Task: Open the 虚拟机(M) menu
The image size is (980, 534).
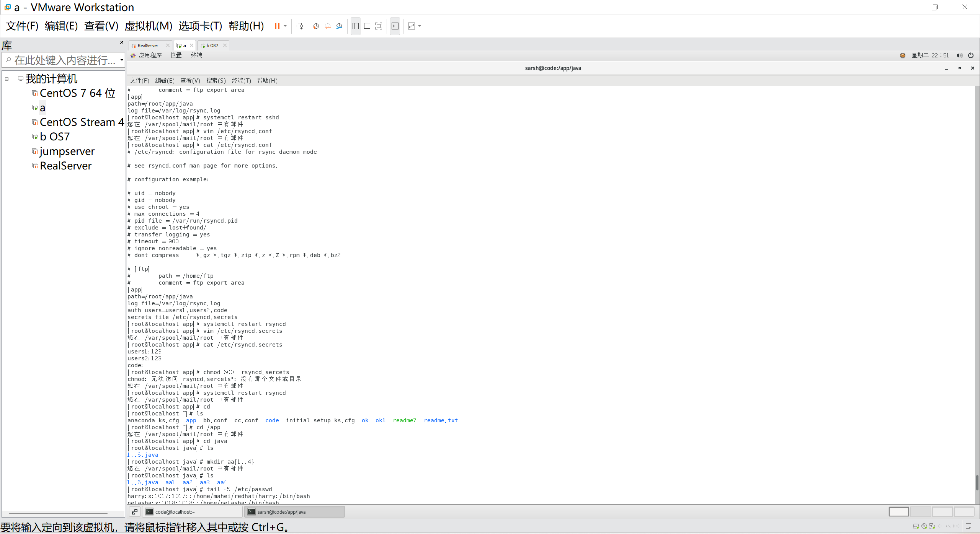Action: click(148, 26)
